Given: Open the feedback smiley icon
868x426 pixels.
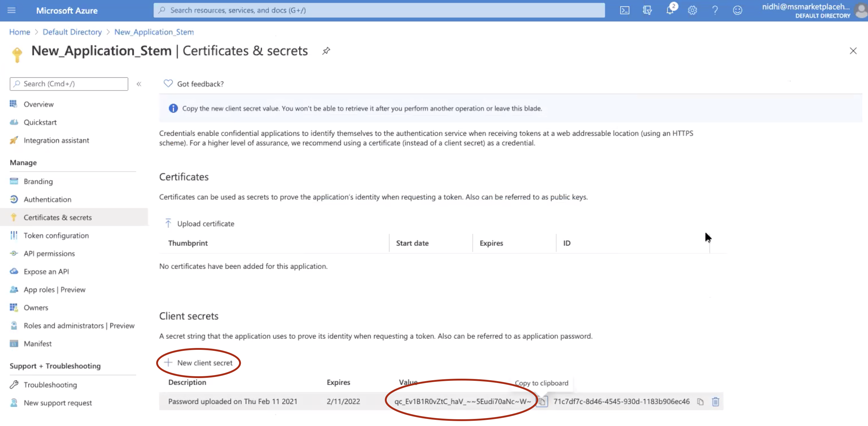Looking at the screenshot, I should click(x=737, y=10).
